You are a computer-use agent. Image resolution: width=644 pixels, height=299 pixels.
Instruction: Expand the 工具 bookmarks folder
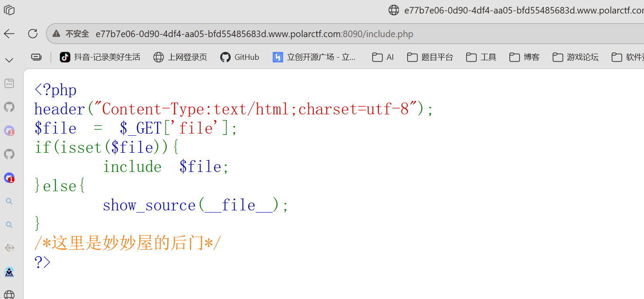tap(481, 57)
